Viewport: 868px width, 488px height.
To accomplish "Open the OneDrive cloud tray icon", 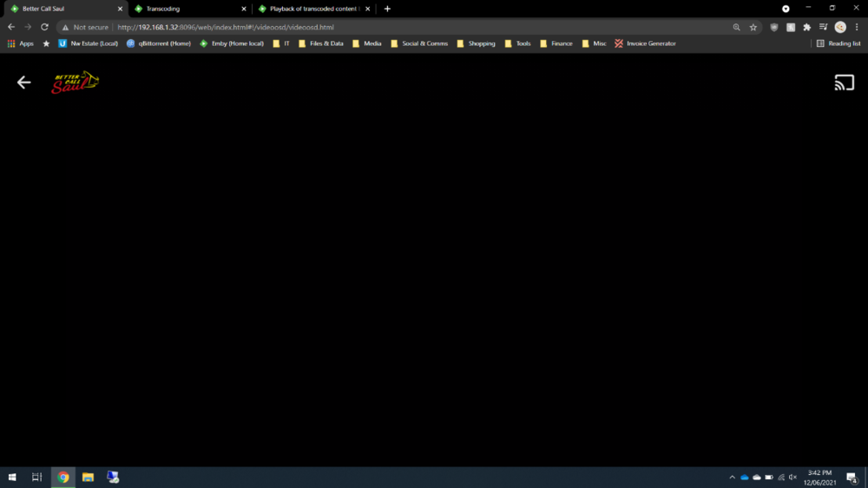I will [x=745, y=477].
